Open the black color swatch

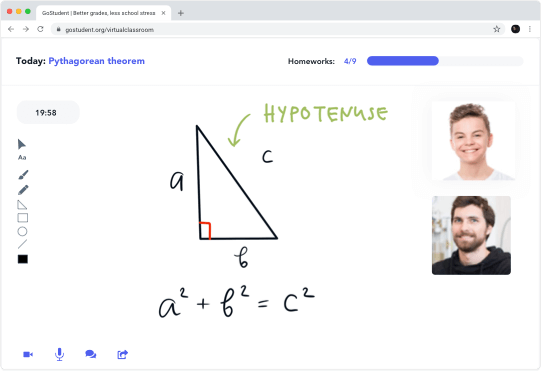click(x=23, y=259)
